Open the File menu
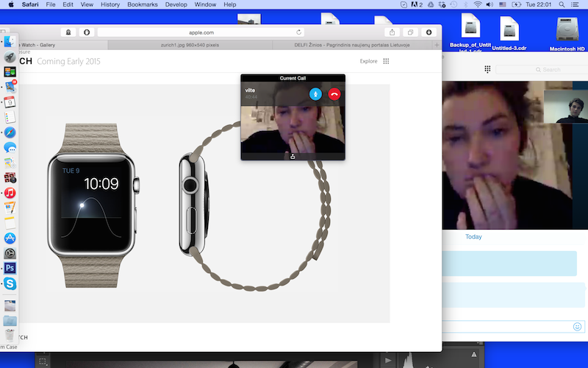The height and width of the screenshot is (368, 588). pyautogui.click(x=51, y=4)
